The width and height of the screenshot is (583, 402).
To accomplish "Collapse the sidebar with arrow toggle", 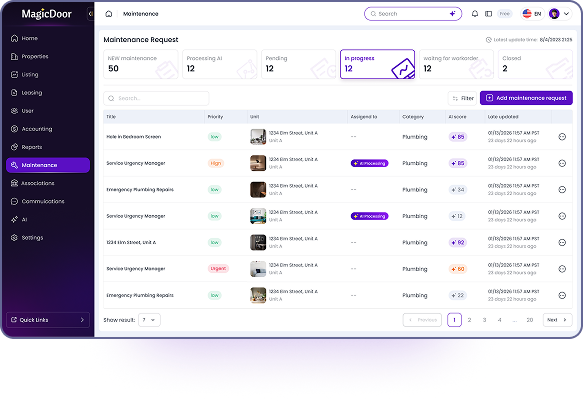I will [90, 14].
